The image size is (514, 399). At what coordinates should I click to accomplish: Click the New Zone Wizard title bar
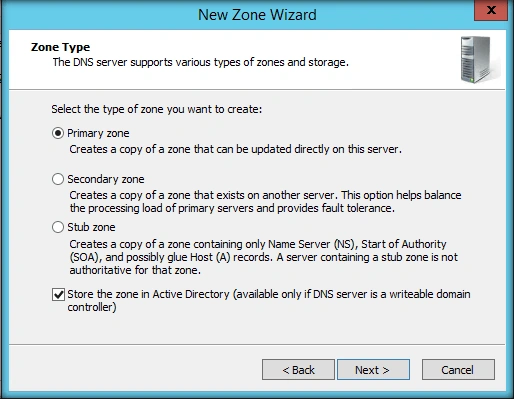tap(257, 15)
